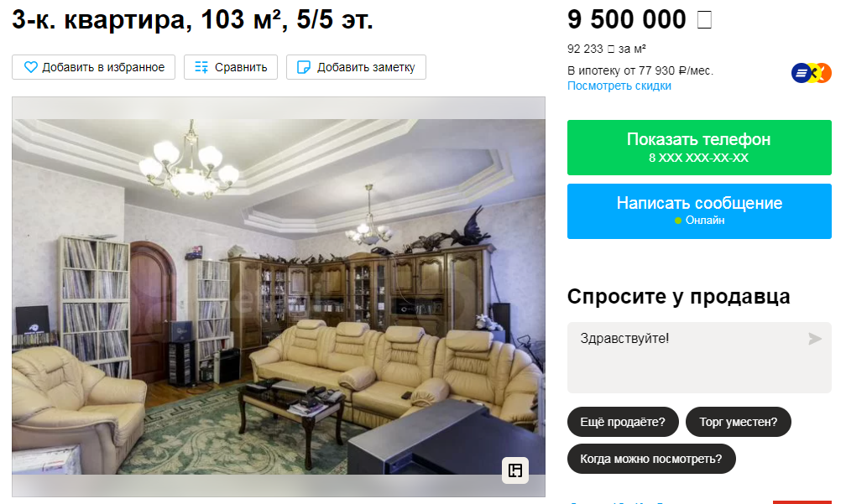Screen dimensions: 846x504
Task: Click the Добавить заметку button
Action: pyautogui.click(x=356, y=67)
